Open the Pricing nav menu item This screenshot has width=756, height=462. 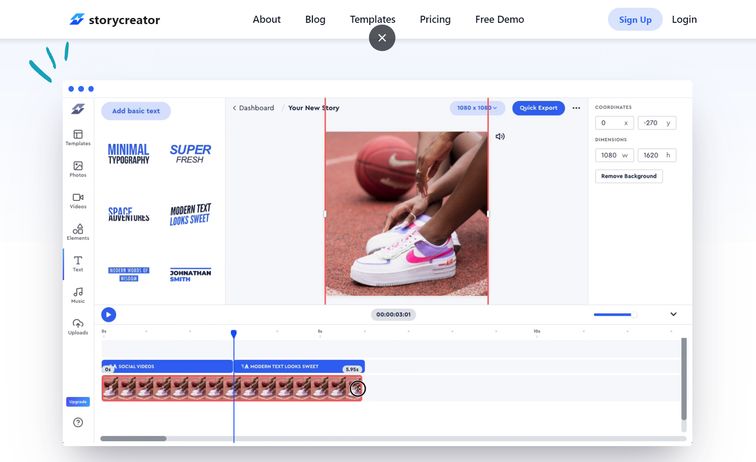435,19
